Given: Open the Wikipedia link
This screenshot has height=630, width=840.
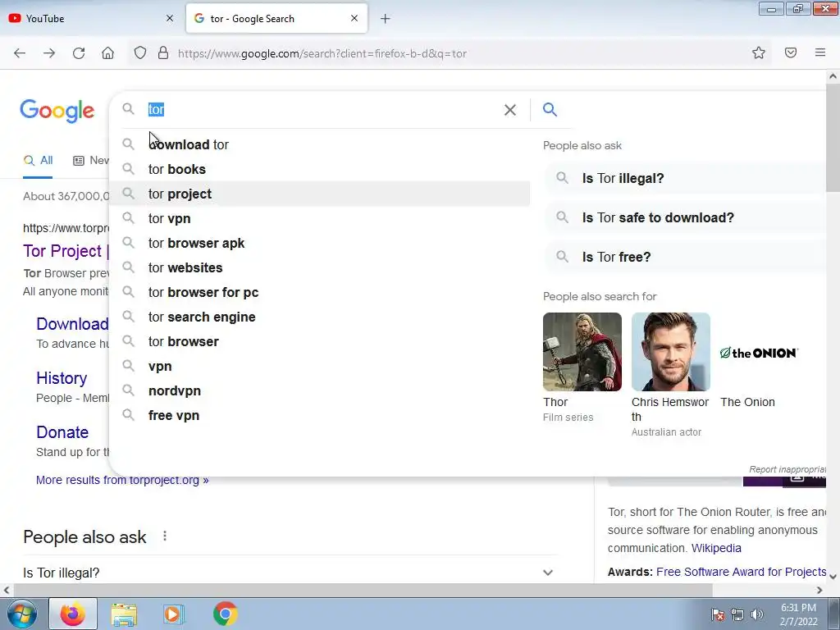Looking at the screenshot, I should (716, 548).
